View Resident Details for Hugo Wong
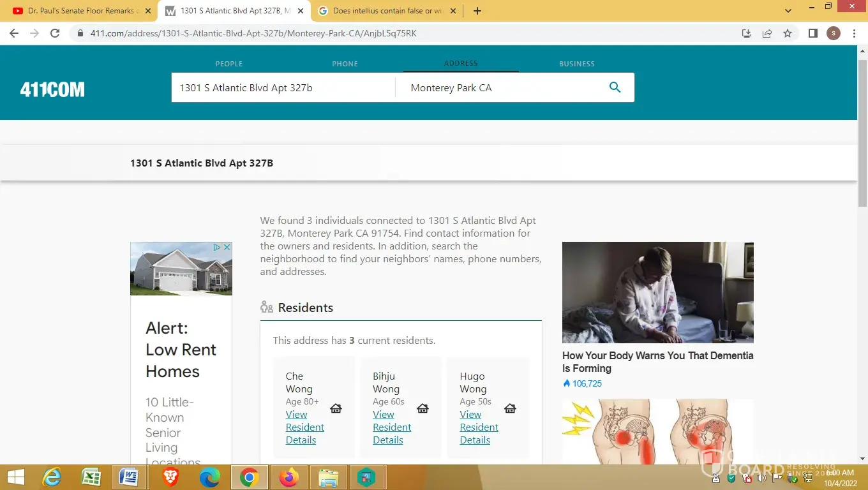 (x=479, y=427)
